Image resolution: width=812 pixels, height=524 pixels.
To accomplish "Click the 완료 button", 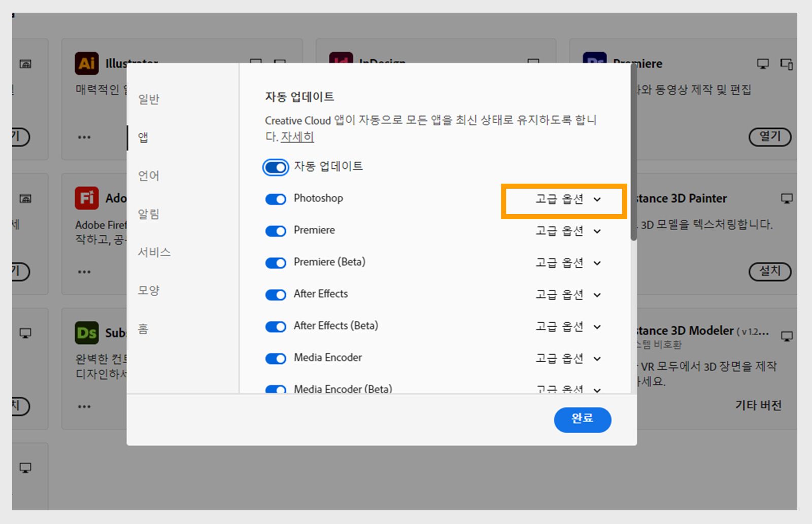I will [582, 420].
